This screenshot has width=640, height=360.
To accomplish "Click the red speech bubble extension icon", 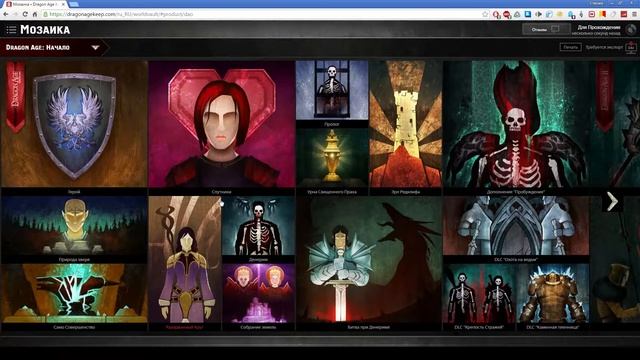I will [x=507, y=14].
